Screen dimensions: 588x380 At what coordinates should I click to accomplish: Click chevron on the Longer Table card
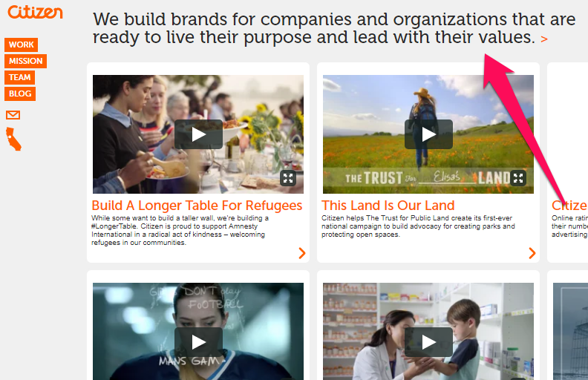click(302, 253)
